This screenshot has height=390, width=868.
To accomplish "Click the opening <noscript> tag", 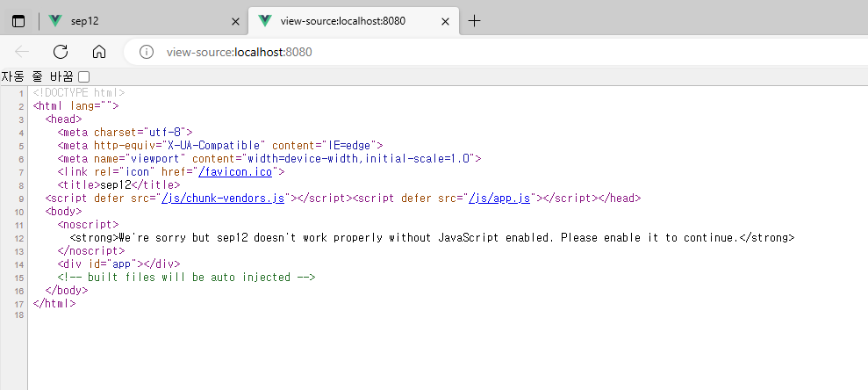I will pos(88,224).
